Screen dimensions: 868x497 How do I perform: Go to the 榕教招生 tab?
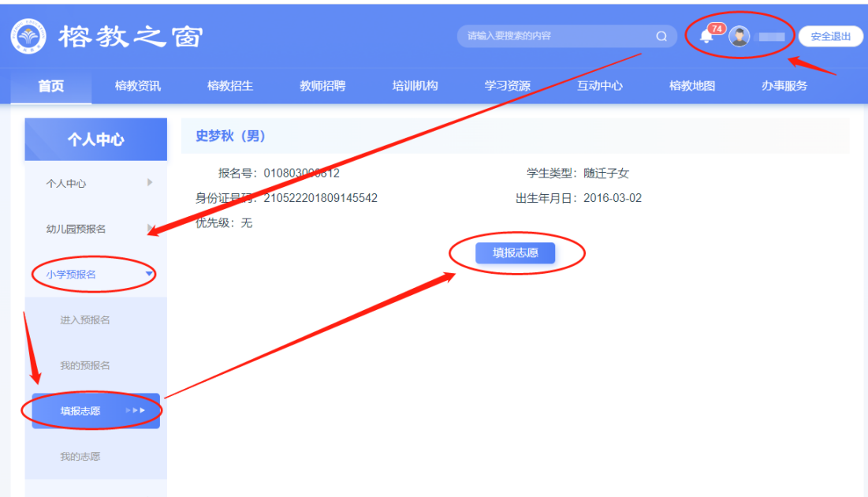[230, 86]
